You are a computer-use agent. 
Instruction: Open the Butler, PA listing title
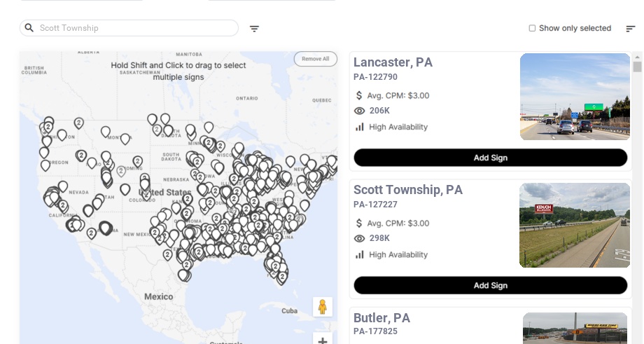click(381, 318)
